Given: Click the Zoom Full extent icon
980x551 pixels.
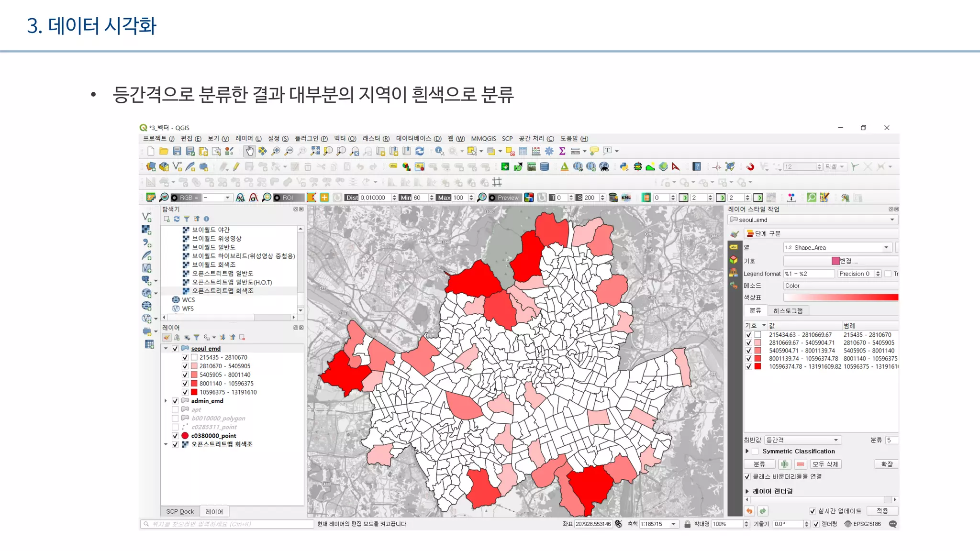Looking at the screenshot, I should tap(315, 151).
